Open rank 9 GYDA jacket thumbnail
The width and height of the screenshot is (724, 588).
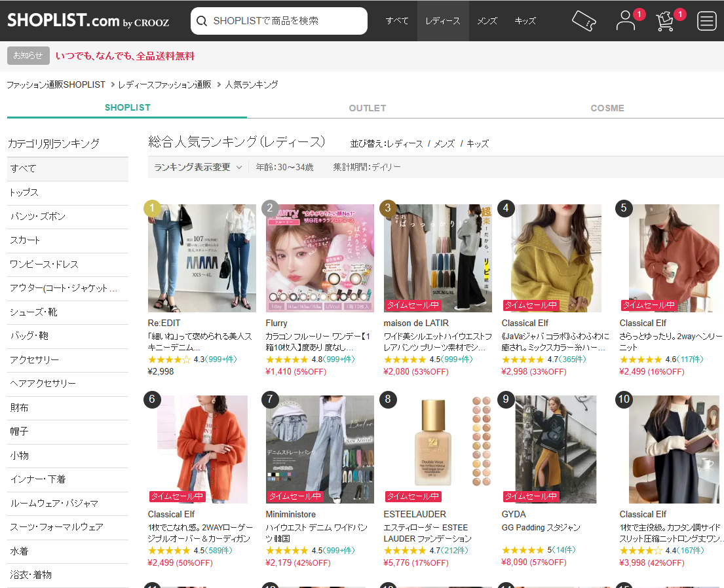[x=556, y=450]
